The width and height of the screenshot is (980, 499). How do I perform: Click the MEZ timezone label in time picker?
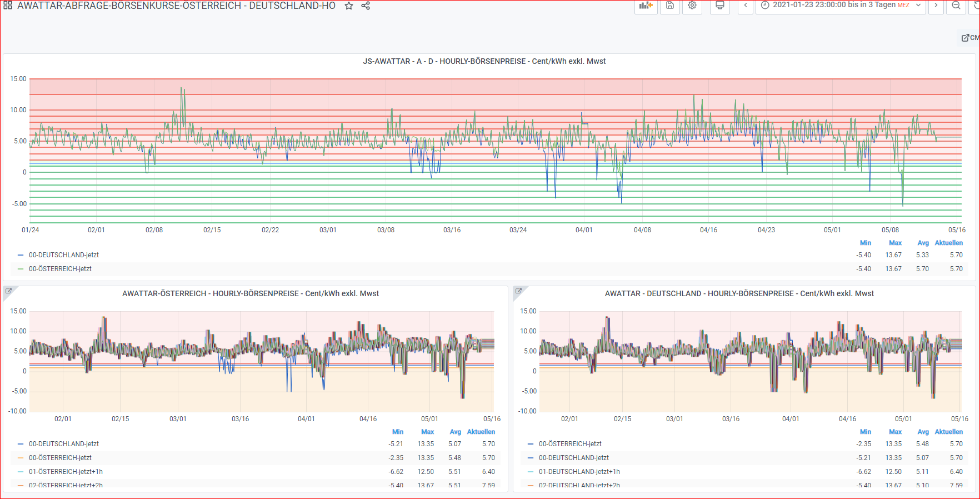click(x=903, y=6)
